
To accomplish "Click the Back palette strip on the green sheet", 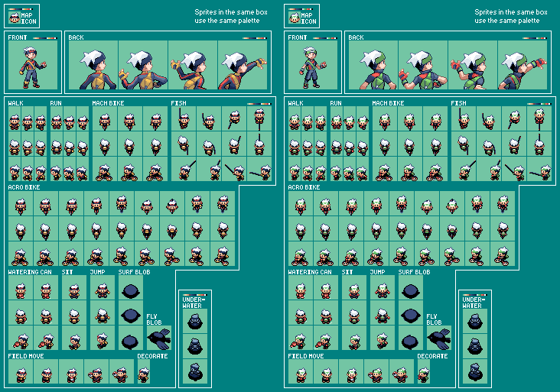I will point(535,37).
